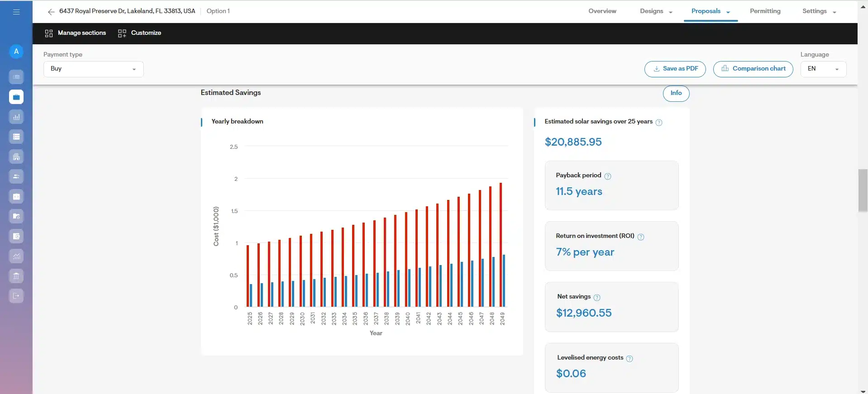Click the Save as PDF button
The image size is (868, 394).
pyautogui.click(x=675, y=69)
